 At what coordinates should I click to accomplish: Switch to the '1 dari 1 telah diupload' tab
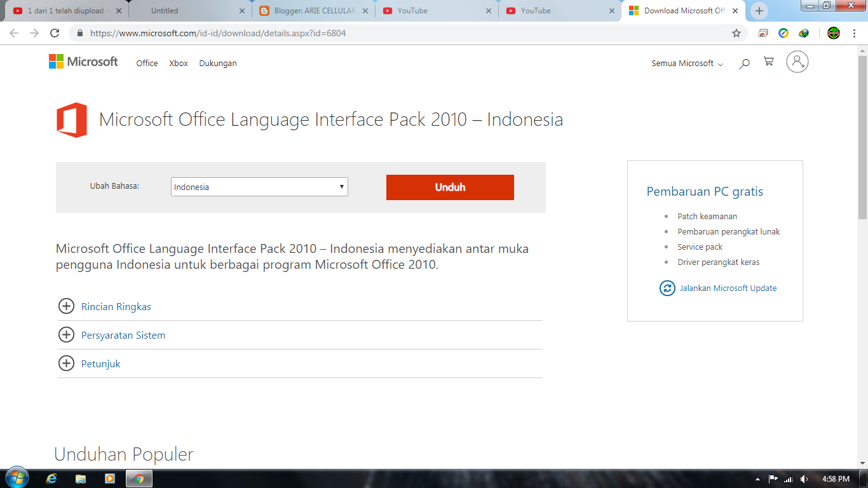[x=67, y=11]
